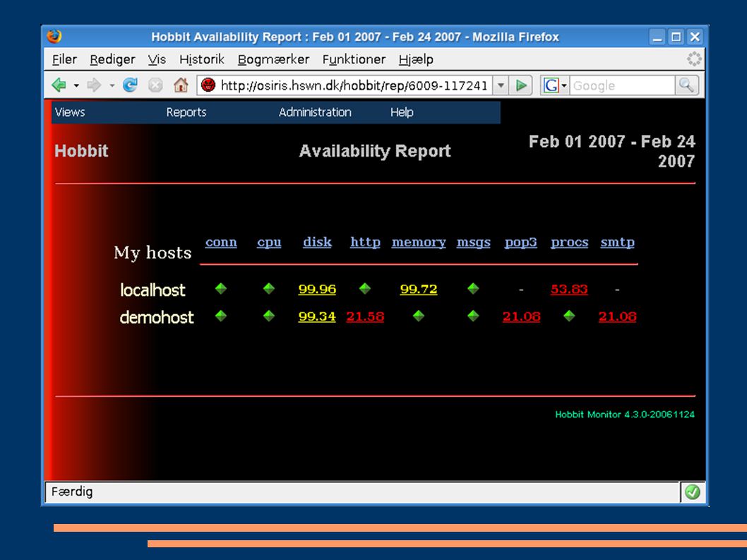The width and height of the screenshot is (747, 560).
Task: Click the Færdig status bar text
Action: click(x=72, y=492)
